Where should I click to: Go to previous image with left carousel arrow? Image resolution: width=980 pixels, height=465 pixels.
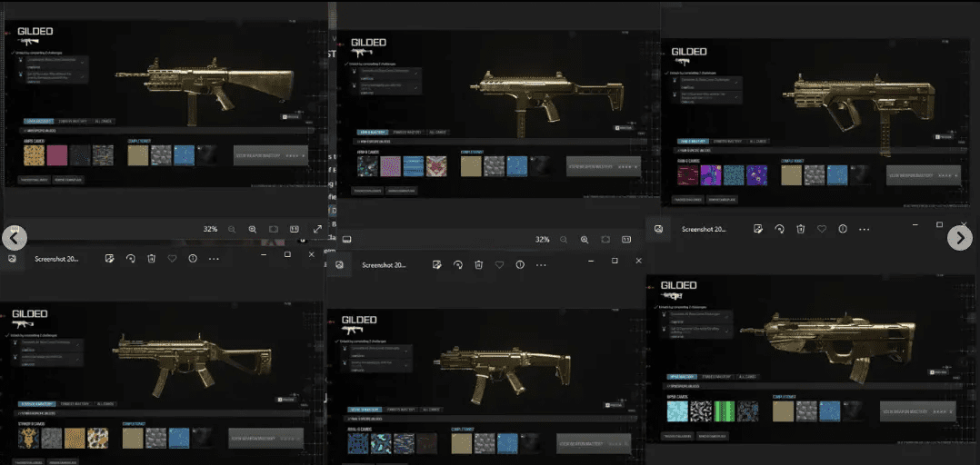[x=15, y=238]
